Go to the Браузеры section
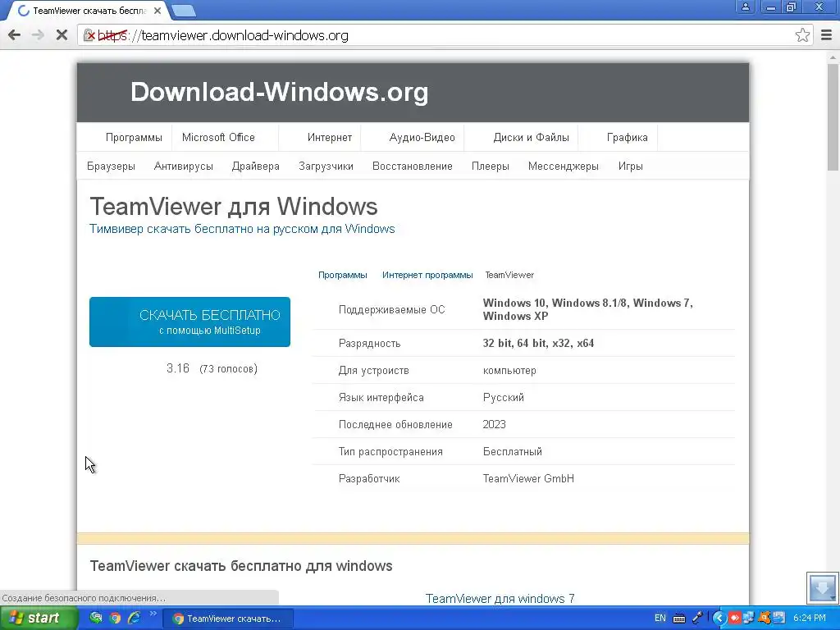The width and height of the screenshot is (840, 630). 111,166
